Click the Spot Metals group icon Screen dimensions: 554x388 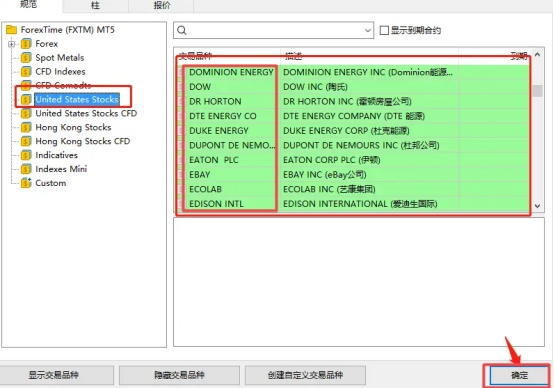tap(26, 58)
